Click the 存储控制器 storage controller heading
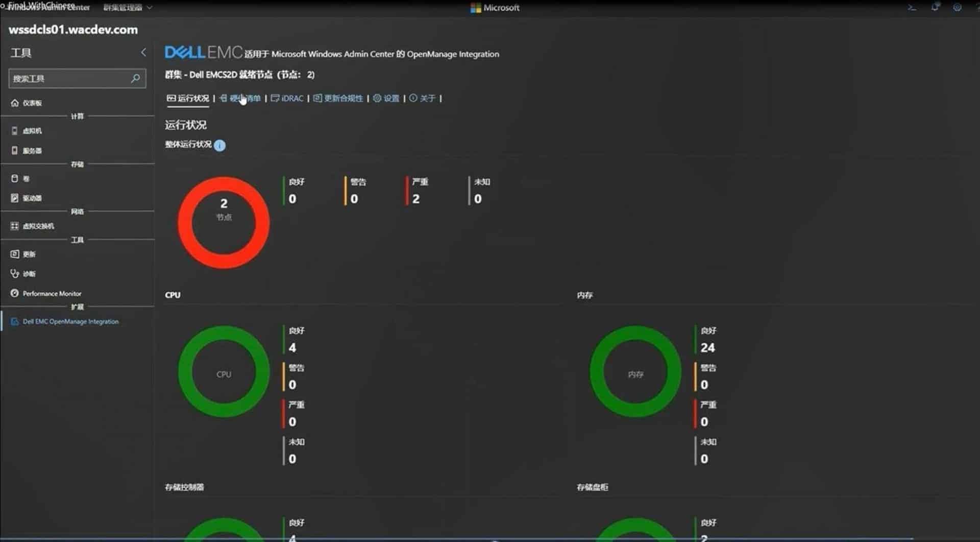 (x=184, y=487)
